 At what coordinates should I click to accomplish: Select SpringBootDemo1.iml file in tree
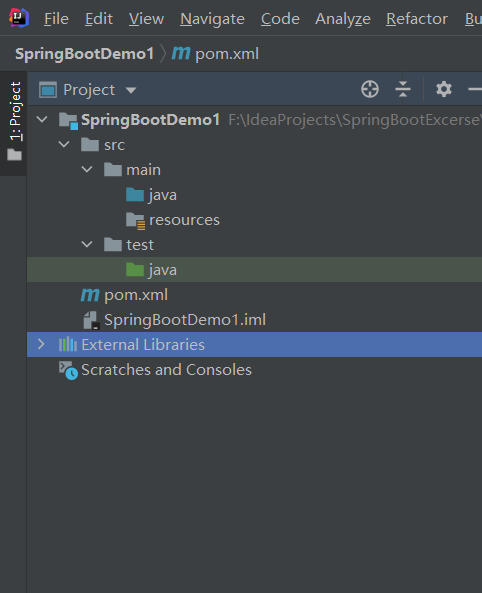pos(185,320)
